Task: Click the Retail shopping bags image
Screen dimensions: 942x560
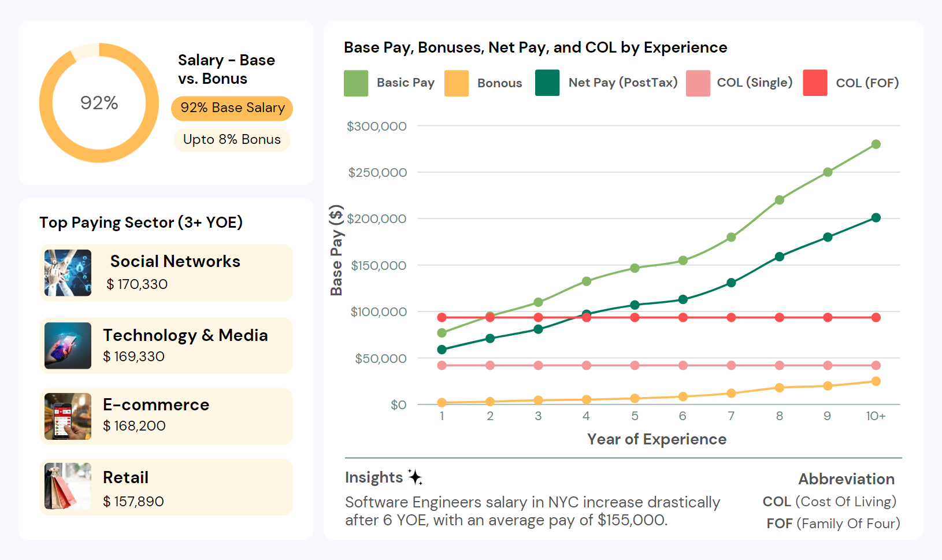Action: [x=68, y=487]
